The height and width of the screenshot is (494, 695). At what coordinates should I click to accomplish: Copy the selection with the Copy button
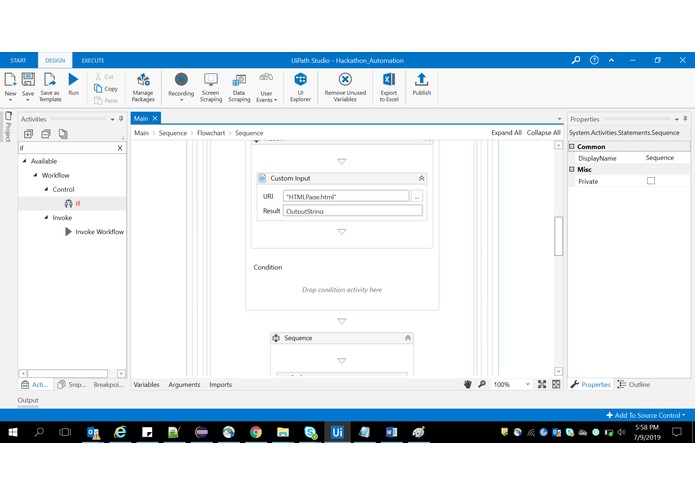(106, 89)
